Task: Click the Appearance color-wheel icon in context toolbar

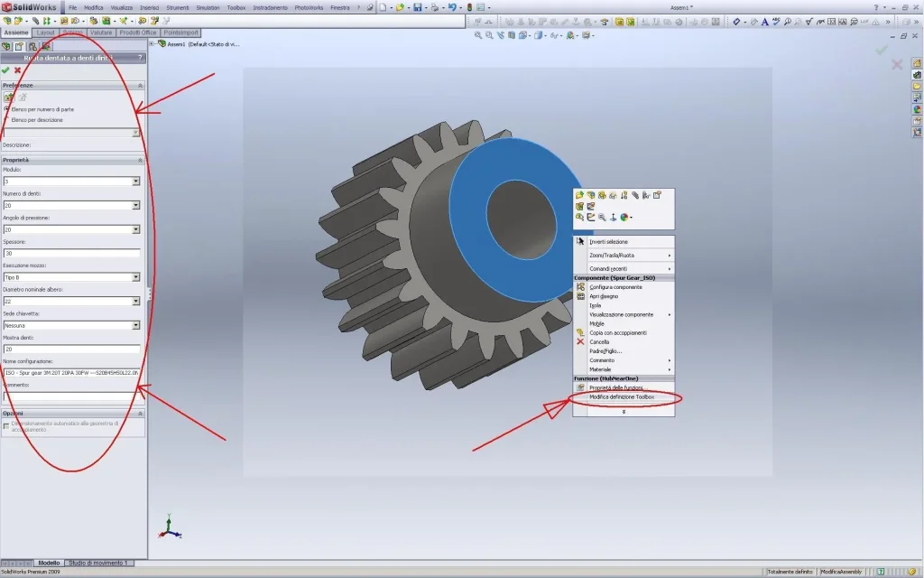Action: coord(624,217)
